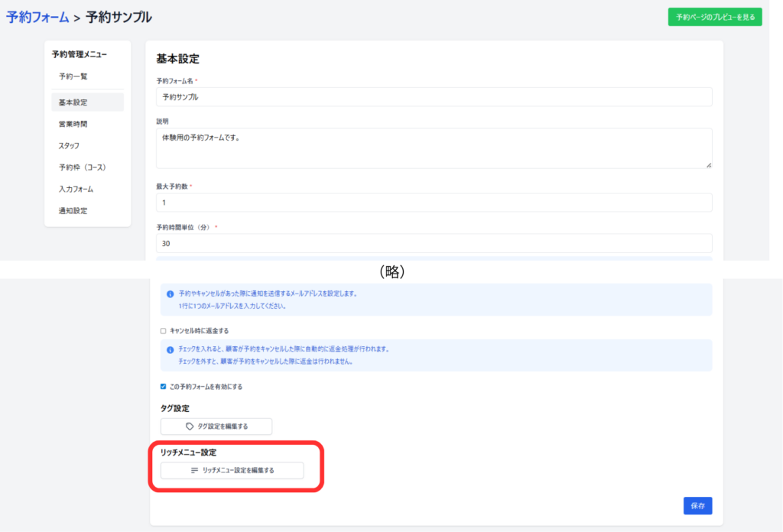
Task: Uncheck この予約フォームを有効にする checkbox
Action: point(163,387)
